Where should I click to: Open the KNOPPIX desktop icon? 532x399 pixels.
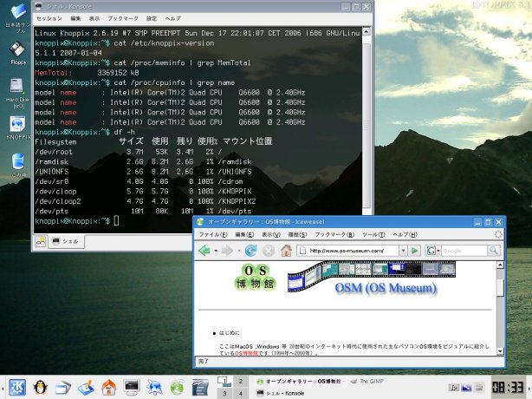[x=17, y=128]
